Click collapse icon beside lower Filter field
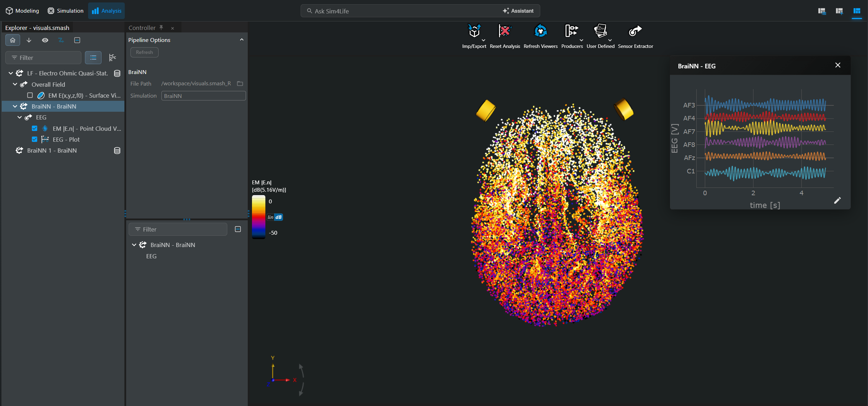This screenshot has height=406, width=868. (x=238, y=229)
